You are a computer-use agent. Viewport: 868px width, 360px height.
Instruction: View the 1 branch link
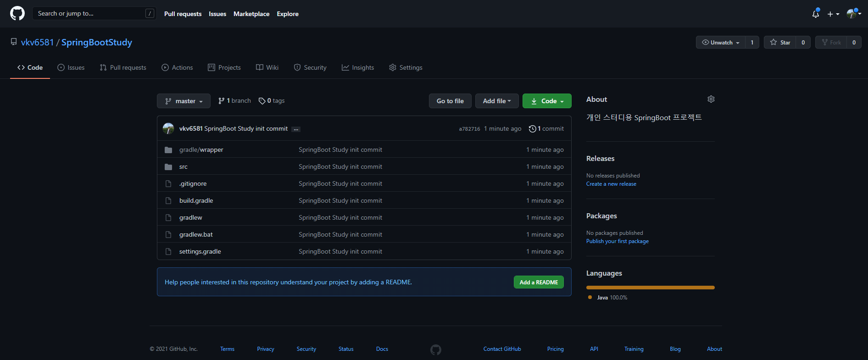pyautogui.click(x=234, y=101)
